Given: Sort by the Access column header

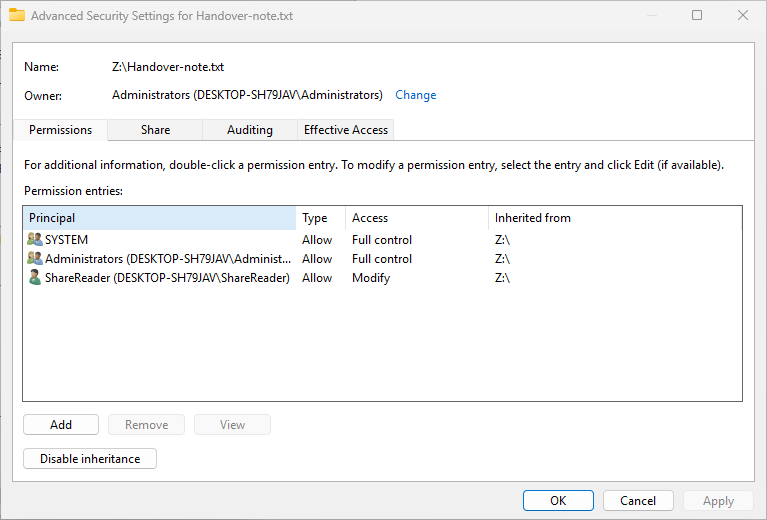Looking at the screenshot, I should click(417, 218).
